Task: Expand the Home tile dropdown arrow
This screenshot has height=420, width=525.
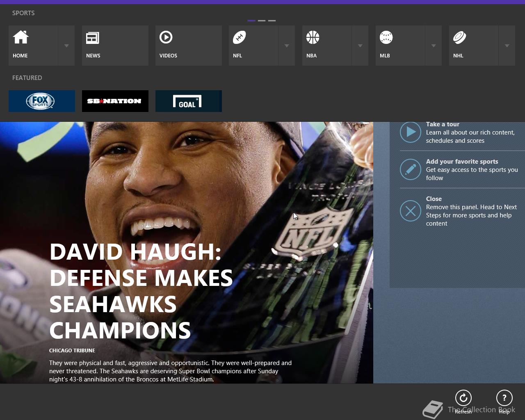Action: coord(66,46)
